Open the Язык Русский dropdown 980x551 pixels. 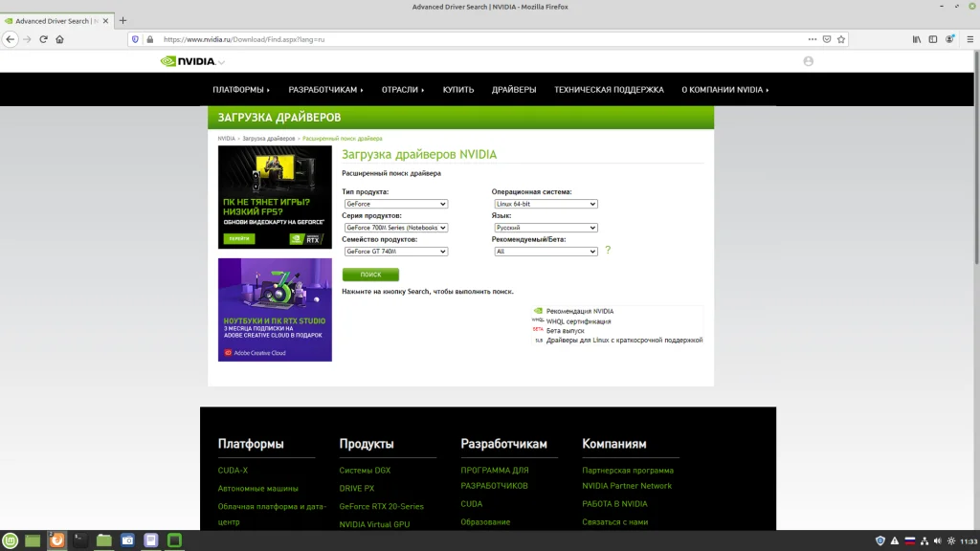point(546,228)
